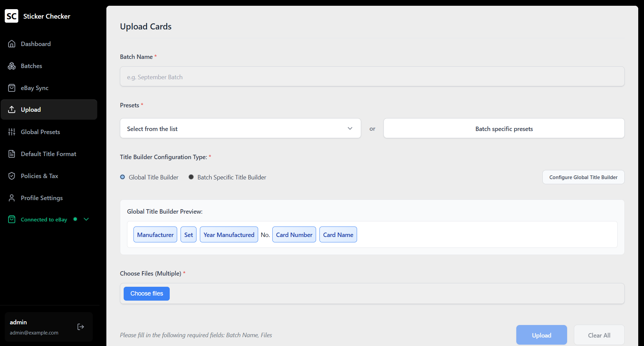Click the Clear All button

point(599,335)
